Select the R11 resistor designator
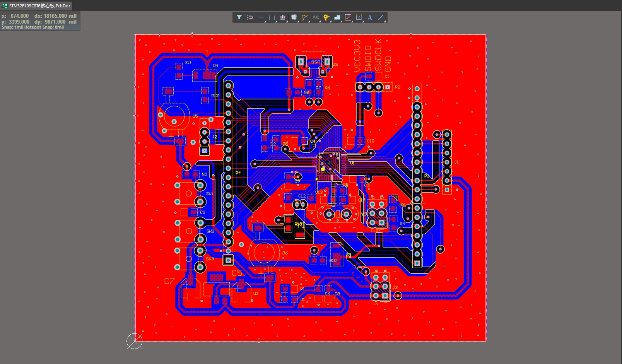 click(x=188, y=62)
